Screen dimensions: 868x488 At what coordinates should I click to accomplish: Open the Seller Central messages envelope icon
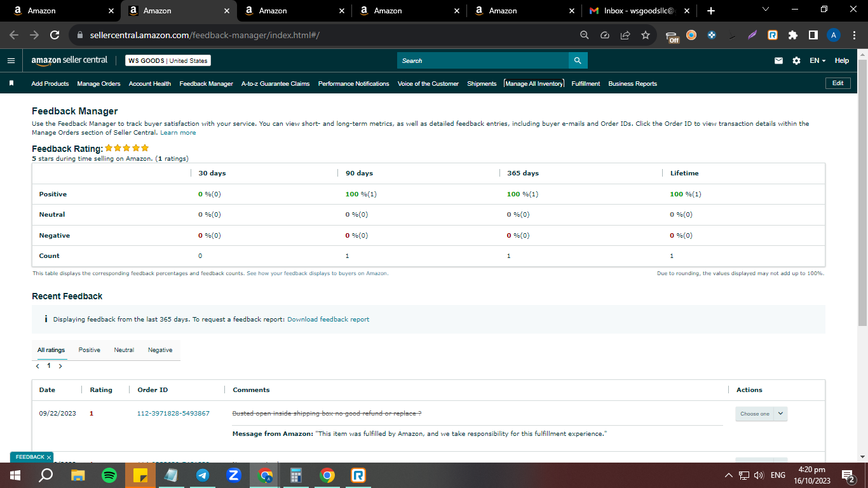778,60
